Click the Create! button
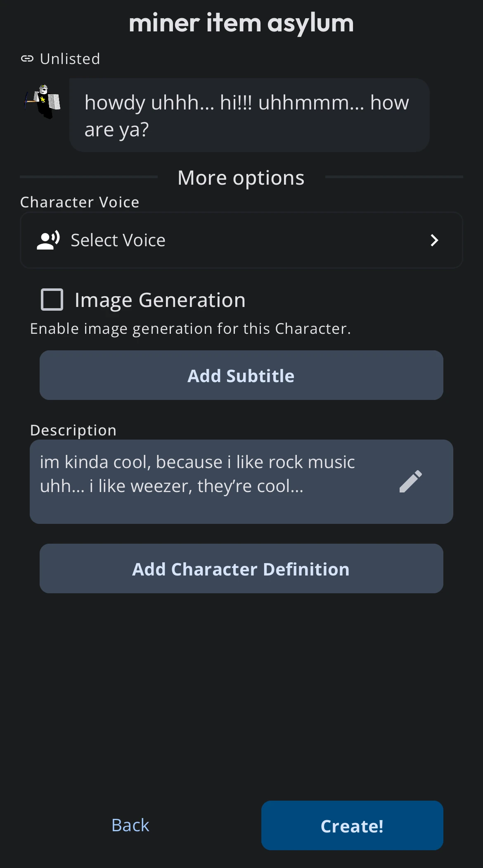This screenshot has width=483, height=868. tap(352, 825)
